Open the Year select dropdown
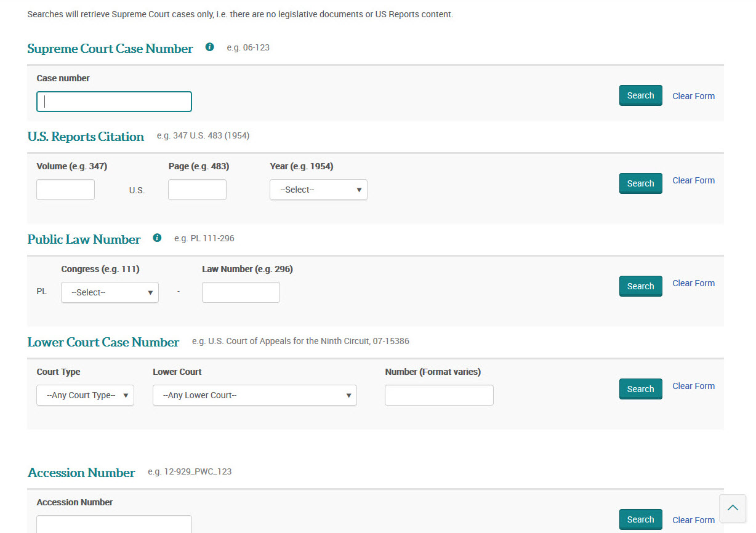This screenshot has height=533, width=756. coord(318,190)
